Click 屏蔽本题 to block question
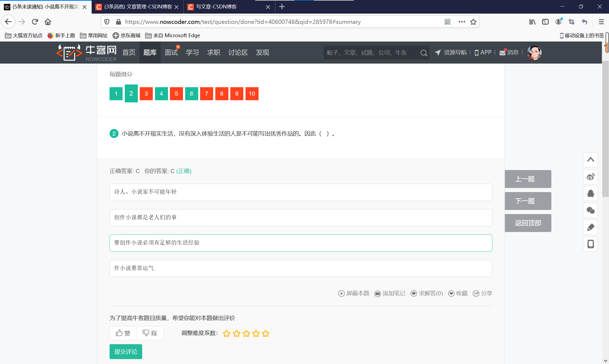Screen dimensions: 609x364 tap(354, 293)
